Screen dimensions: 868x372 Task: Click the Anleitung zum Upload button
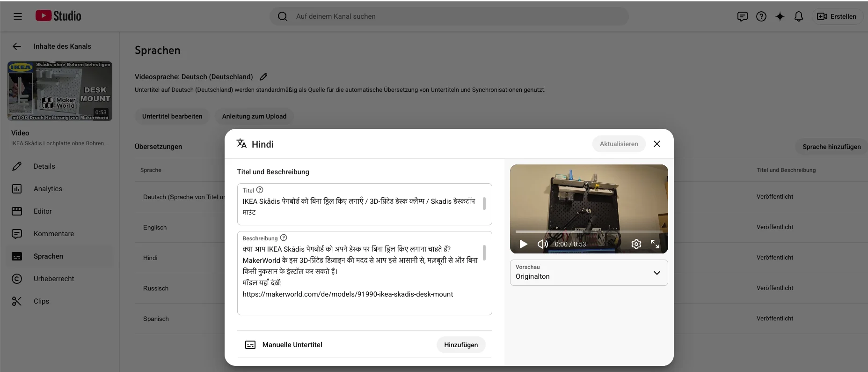[254, 116]
